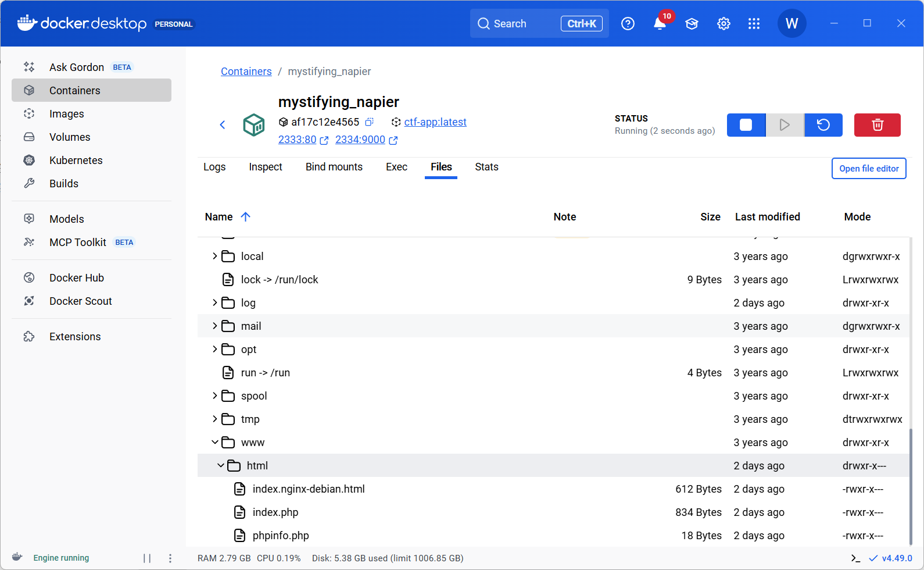Viewport: 924px width, 570px height.
Task: Collapse the www folder
Action: [x=215, y=442]
